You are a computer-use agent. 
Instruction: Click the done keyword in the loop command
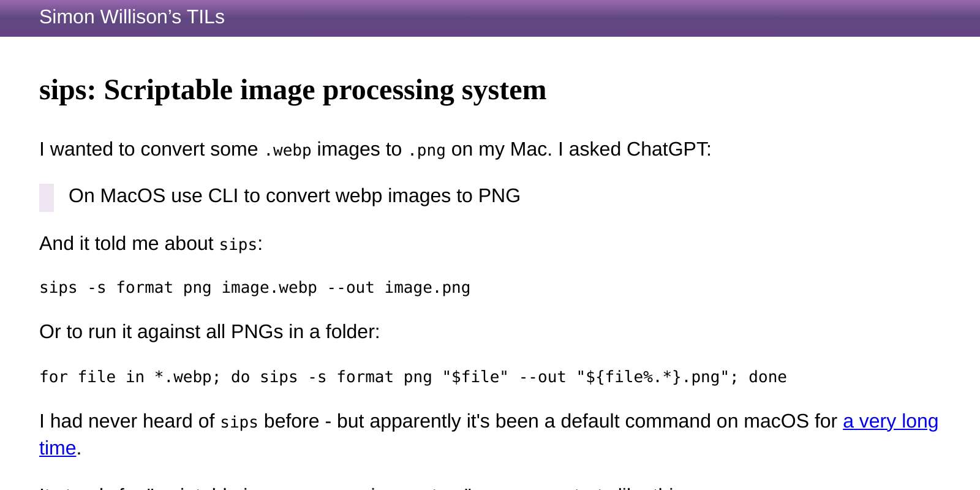768,377
